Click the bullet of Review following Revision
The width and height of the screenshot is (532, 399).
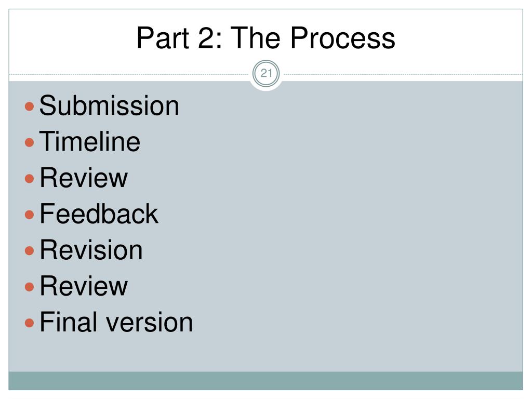30,287
